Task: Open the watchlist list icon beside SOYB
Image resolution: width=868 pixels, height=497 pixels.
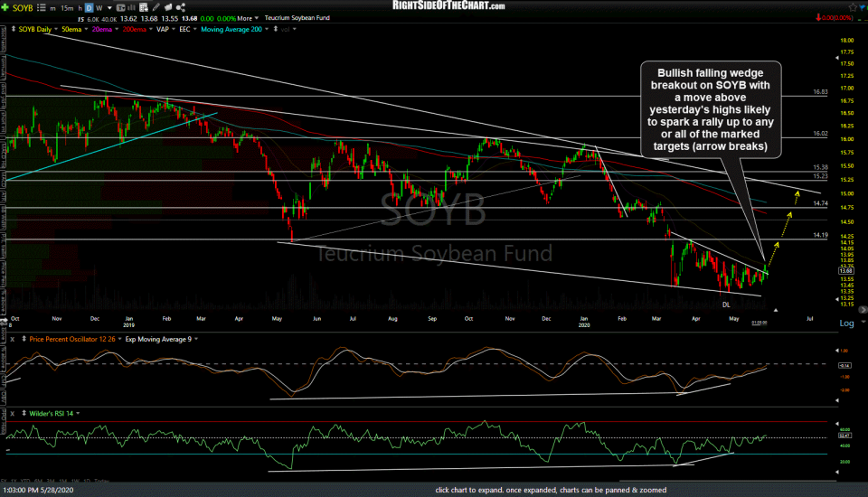Action: click(41, 8)
